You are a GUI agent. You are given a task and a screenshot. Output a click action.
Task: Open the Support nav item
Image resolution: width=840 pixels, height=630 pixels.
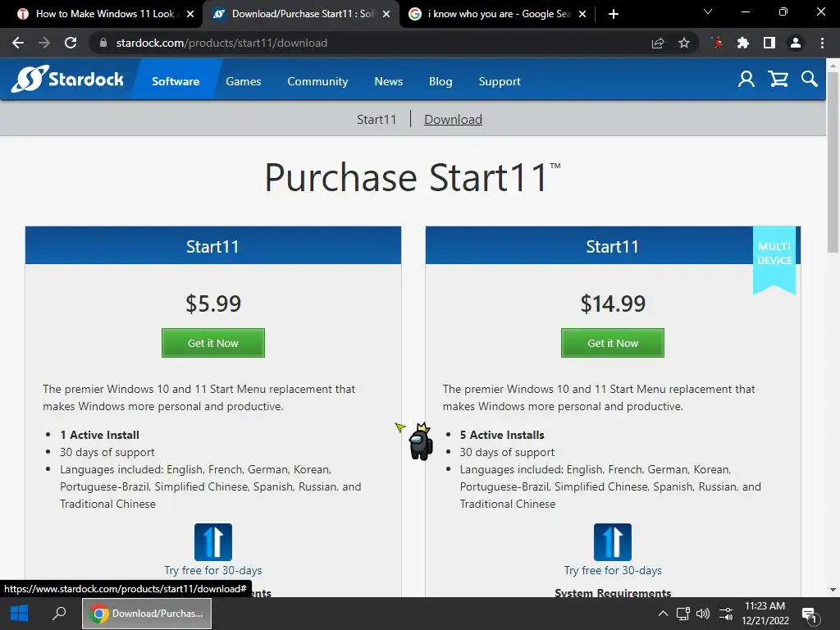click(x=500, y=81)
